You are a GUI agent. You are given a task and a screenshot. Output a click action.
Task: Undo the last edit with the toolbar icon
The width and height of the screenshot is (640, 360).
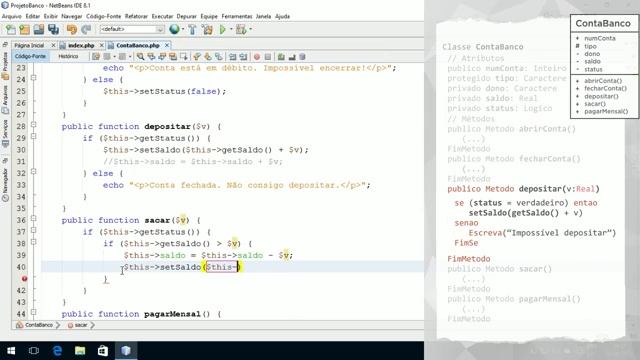coord(72,29)
